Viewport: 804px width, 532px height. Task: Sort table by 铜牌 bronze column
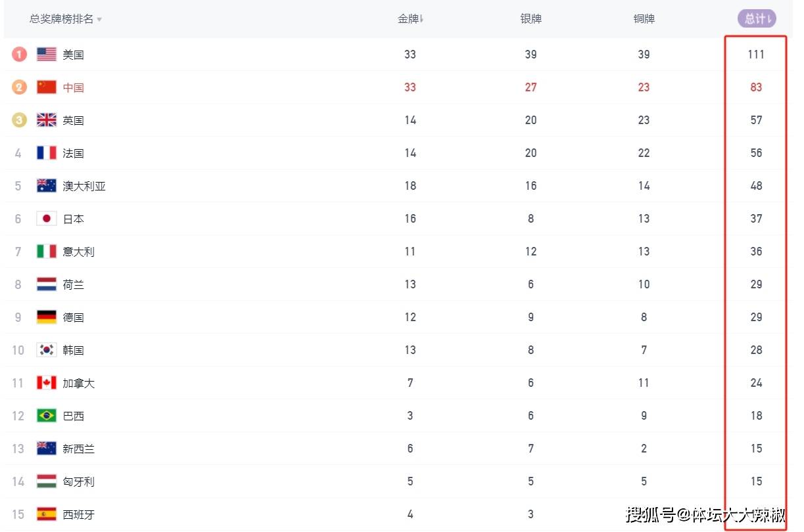pyautogui.click(x=644, y=19)
